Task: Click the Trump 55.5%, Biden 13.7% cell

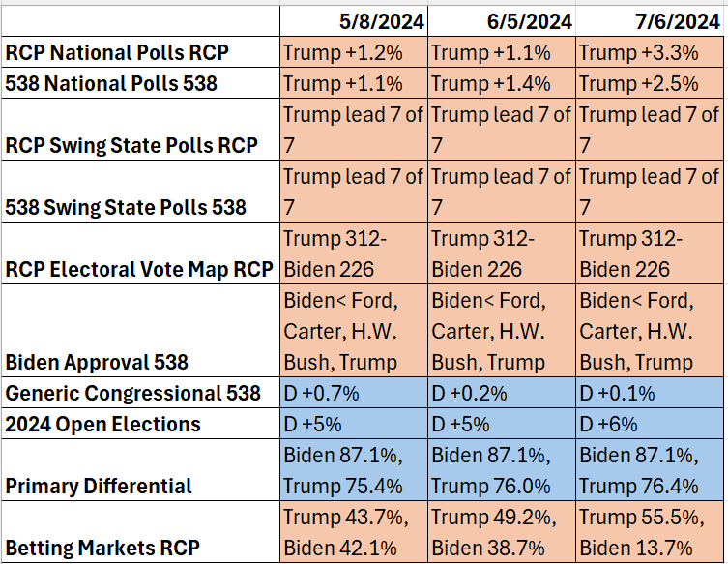Action: tap(650, 532)
